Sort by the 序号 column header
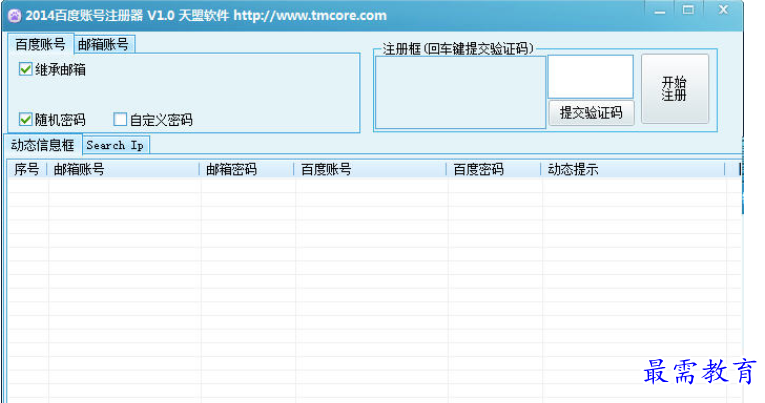Screen dimensions: 765x403 point(27,169)
